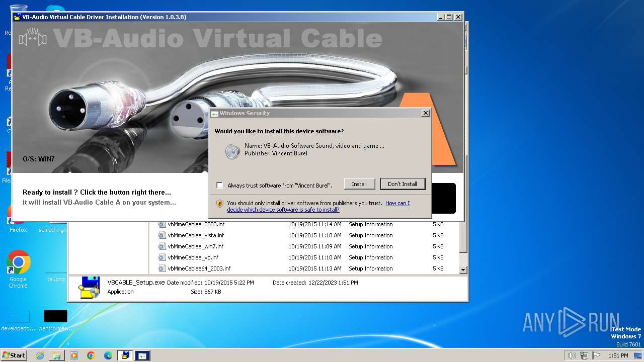Viewport: 644px width, 362px height.
Task: Launch Chrome from the taskbar
Action: pos(91,355)
